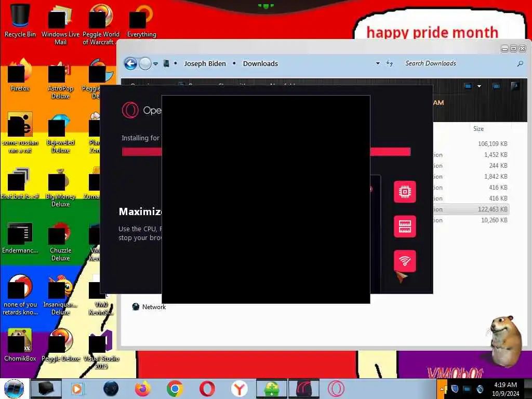Screen dimensions: 532x399
Task: Open the media player taskbar icon
Action: [78, 389]
